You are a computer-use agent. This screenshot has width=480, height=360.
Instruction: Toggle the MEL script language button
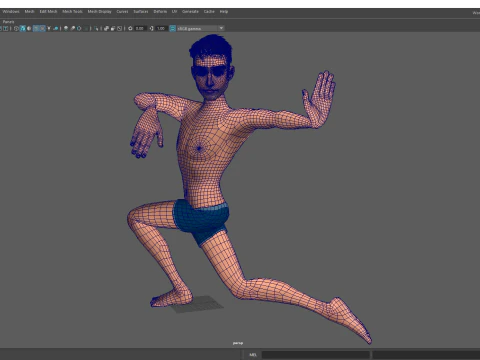point(253,354)
